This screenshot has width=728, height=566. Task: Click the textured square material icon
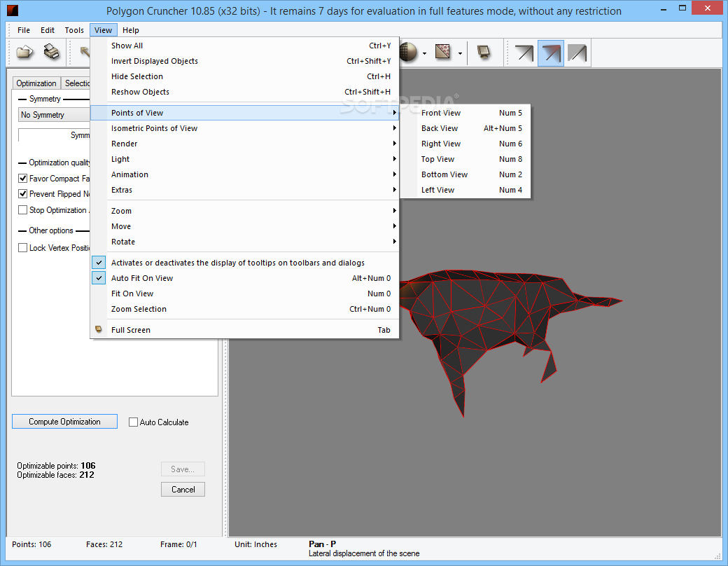[443, 52]
